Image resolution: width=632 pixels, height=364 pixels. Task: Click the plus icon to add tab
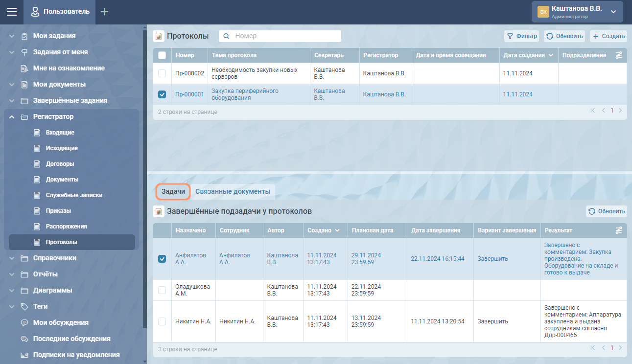coord(104,12)
